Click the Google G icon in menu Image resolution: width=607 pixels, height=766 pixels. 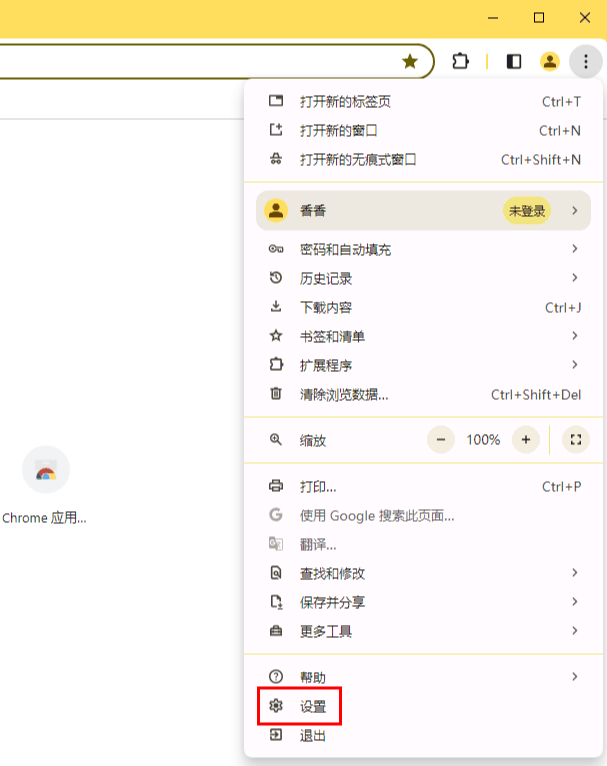tap(276, 515)
